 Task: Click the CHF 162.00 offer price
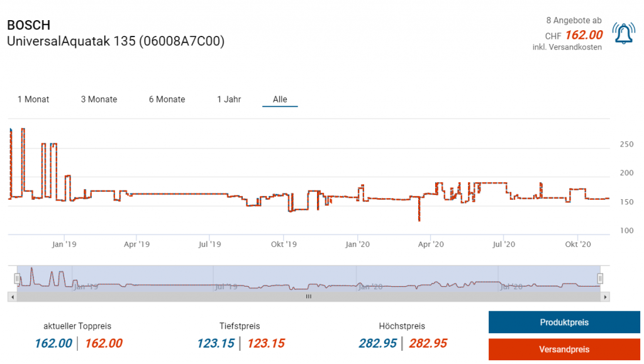(x=583, y=35)
